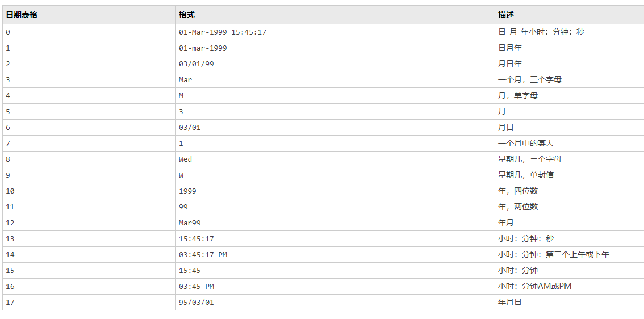Click the 03:45 PM format cell
The image size is (644, 319).
pos(196,287)
